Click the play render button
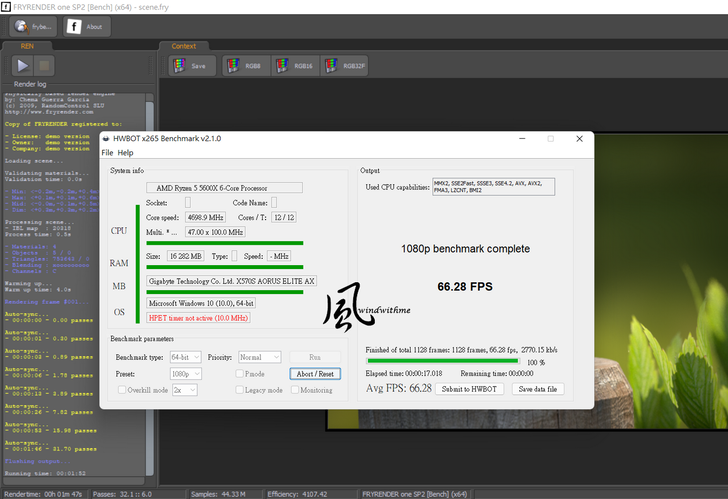 22,66
